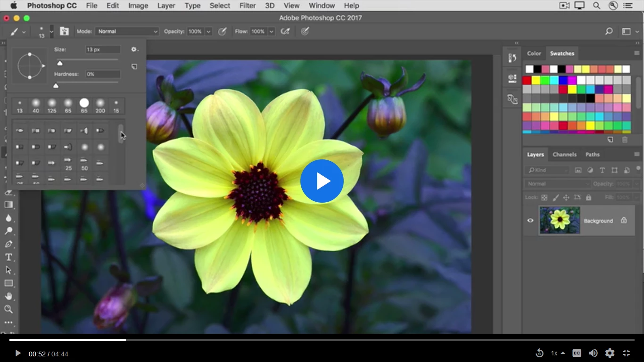The height and width of the screenshot is (362, 644).
Task: Pick the red swatch in Swatches panel
Action: click(527, 80)
